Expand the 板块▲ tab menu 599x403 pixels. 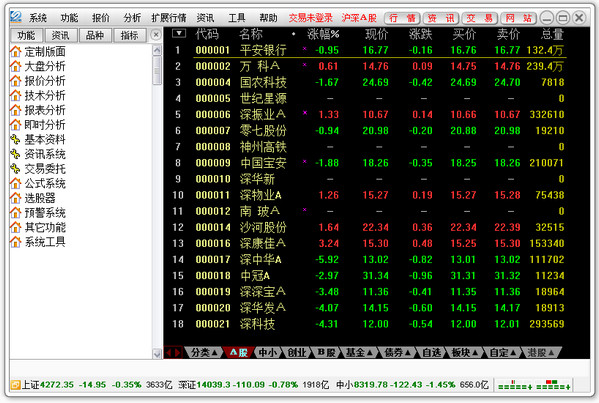pyautogui.click(x=464, y=353)
